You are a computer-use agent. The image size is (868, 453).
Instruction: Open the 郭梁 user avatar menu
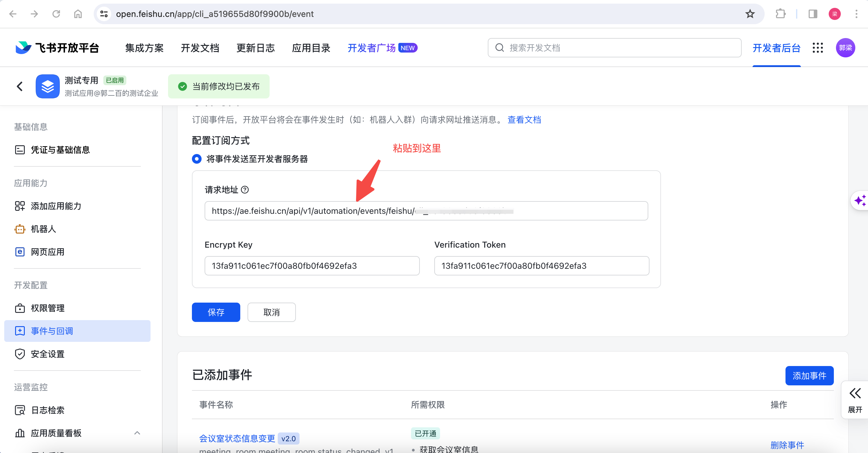tap(845, 48)
